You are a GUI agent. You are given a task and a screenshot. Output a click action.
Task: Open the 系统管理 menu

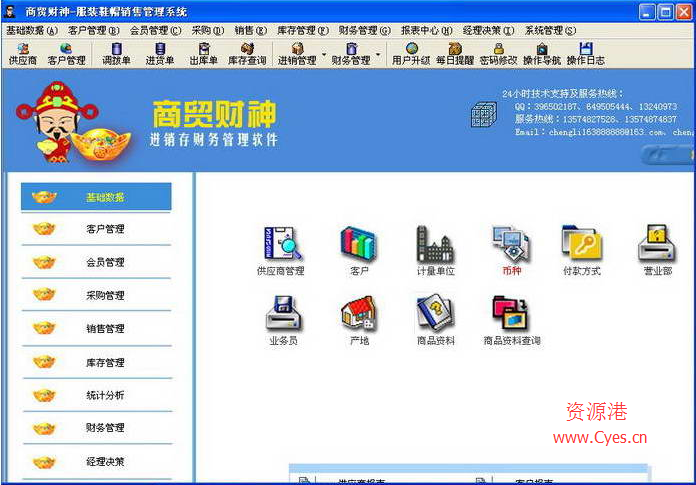click(550, 30)
